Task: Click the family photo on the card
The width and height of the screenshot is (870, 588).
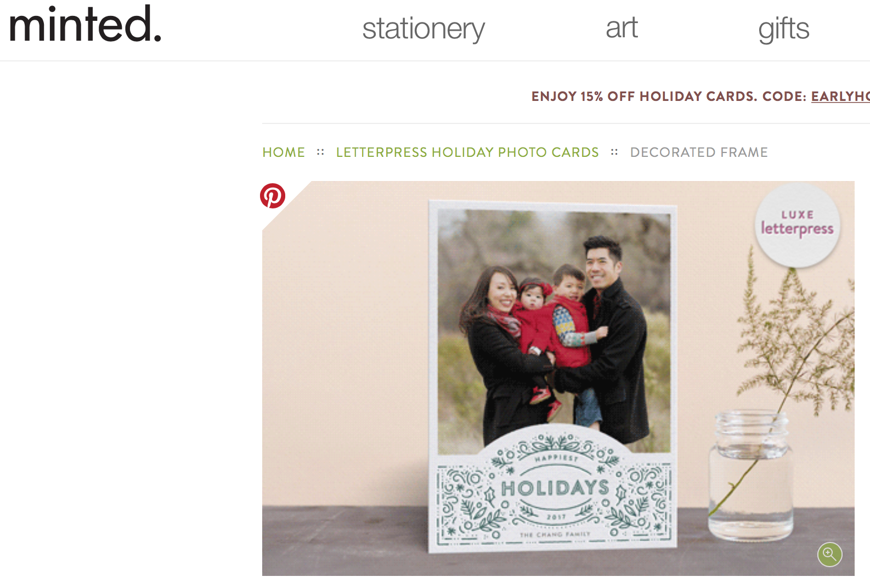Action: [554, 329]
